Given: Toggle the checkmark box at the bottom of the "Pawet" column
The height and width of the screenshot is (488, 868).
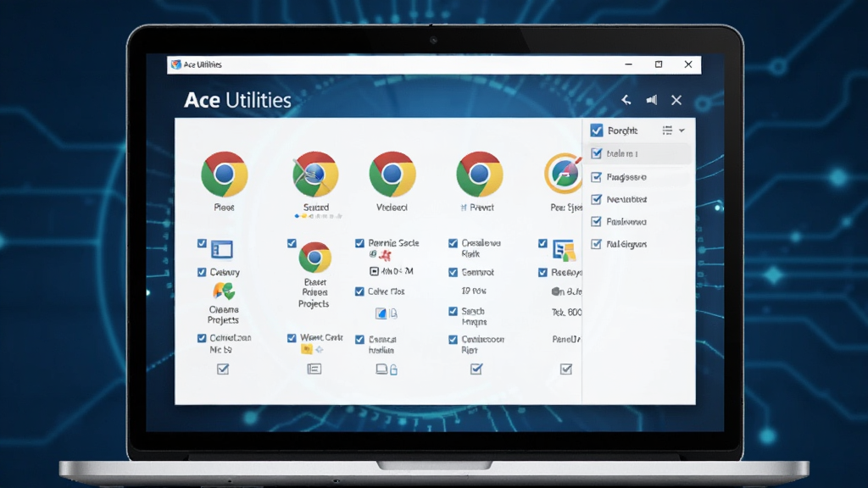Looking at the screenshot, I should (x=476, y=369).
